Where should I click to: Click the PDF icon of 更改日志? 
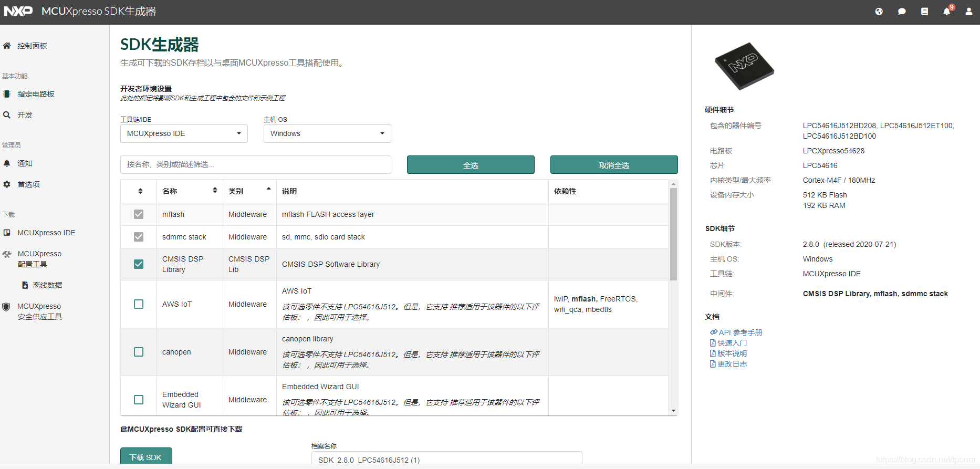(713, 364)
